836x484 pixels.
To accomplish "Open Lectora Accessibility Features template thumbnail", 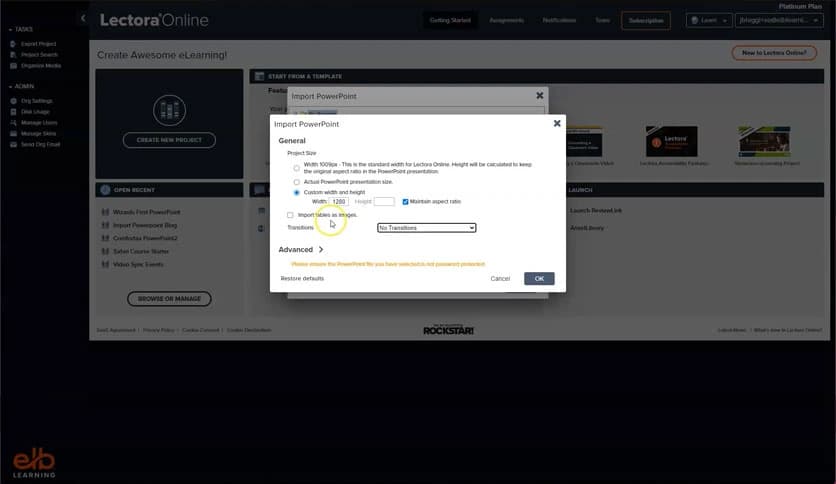I will [x=671, y=141].
